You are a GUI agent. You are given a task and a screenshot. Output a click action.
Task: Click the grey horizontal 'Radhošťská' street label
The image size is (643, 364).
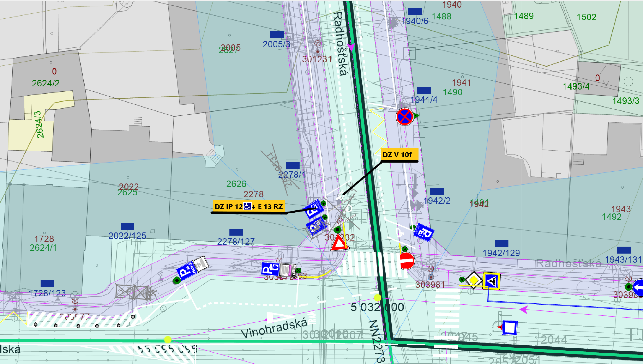click(x=568, y=263)
